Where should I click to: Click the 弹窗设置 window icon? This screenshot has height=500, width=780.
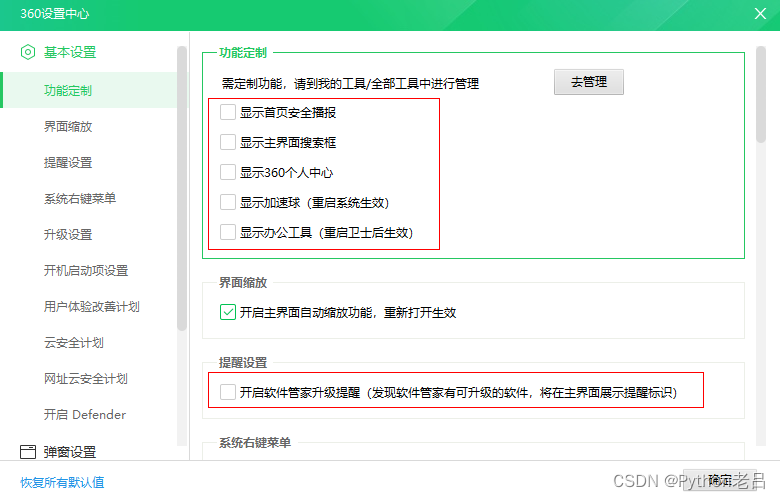click(28, 452)
